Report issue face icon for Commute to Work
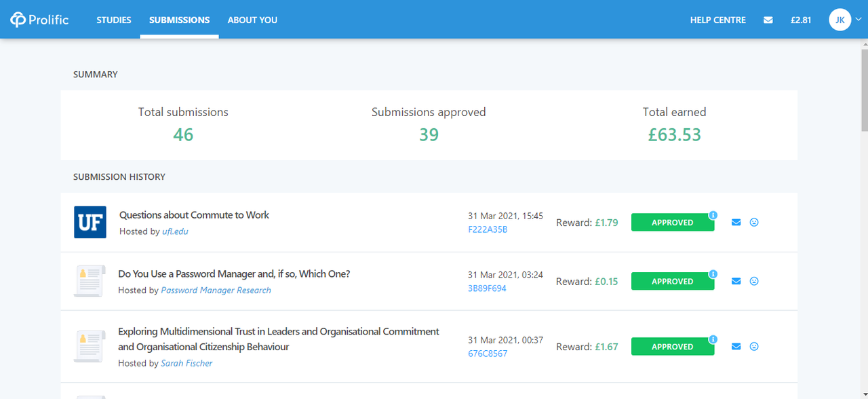 pos(754,223)
